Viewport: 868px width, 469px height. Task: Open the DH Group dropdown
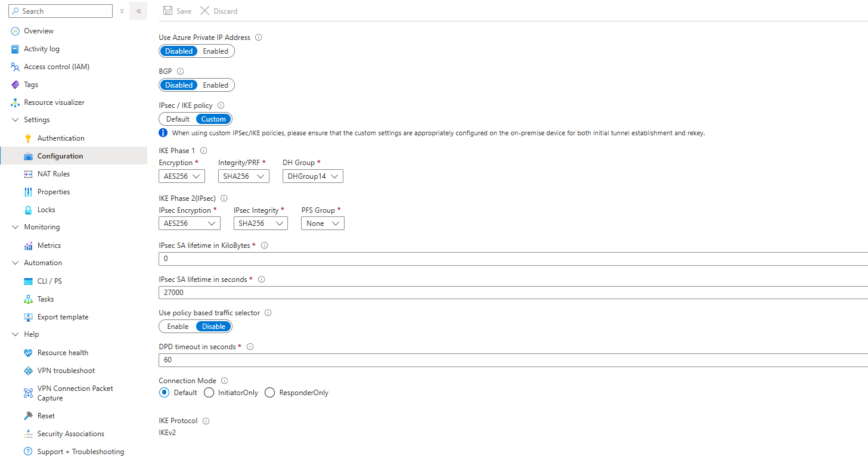click(312, 176)
